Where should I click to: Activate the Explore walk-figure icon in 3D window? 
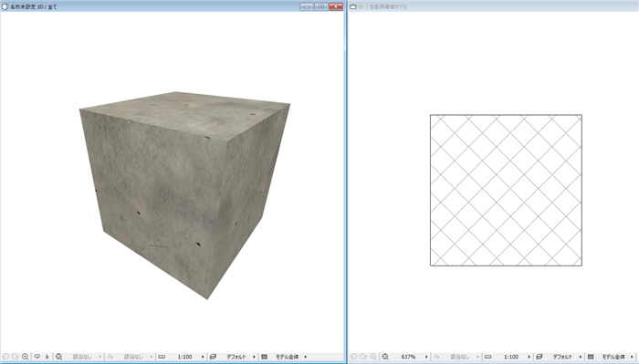point(47,357)
